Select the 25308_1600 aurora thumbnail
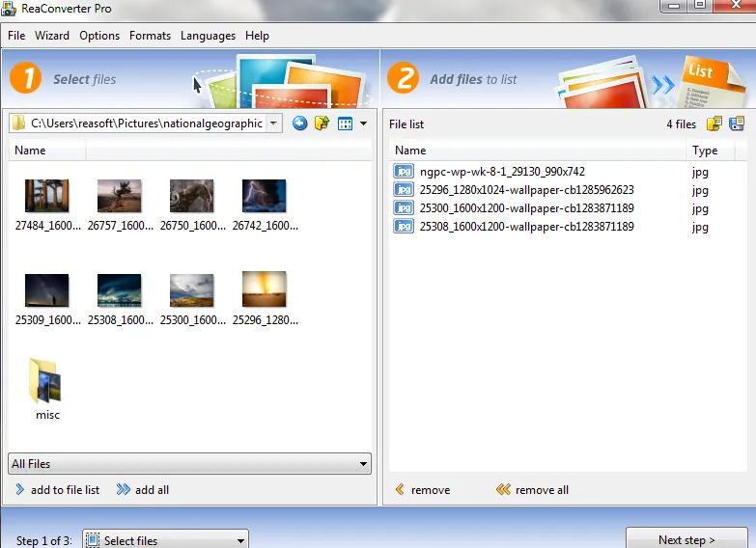Image resolution: width=756 pixels, height=548 pixels. [x=119, y=290]
